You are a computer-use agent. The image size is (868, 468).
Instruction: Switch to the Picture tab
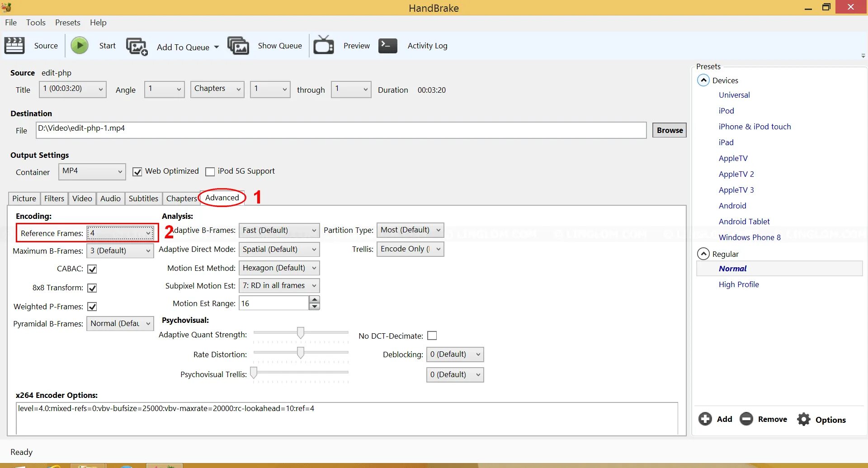coord(24,199)
